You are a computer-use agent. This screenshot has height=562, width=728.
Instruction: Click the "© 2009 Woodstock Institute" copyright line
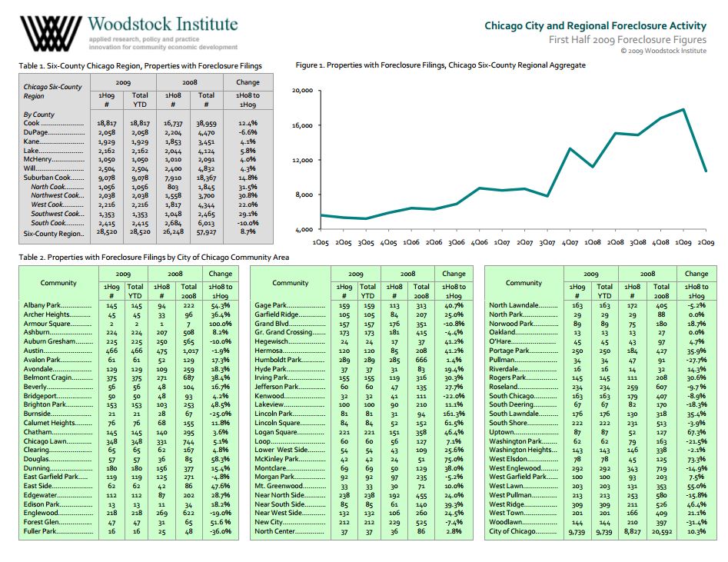[x=663, y=51]
